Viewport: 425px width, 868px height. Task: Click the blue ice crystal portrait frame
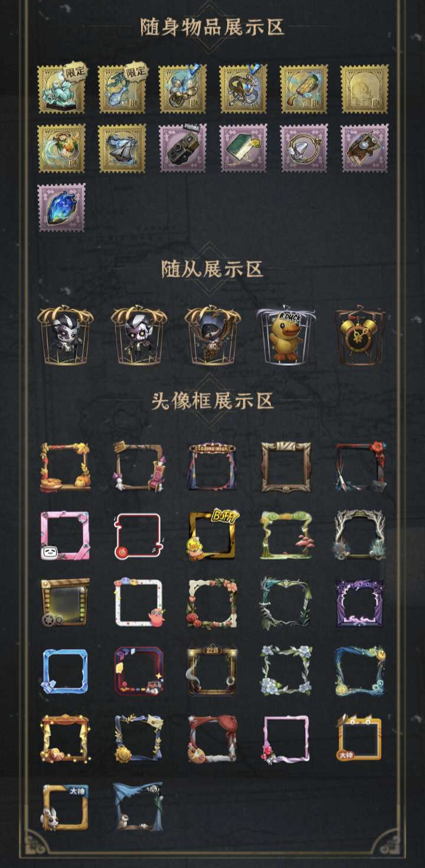(65, 670)
